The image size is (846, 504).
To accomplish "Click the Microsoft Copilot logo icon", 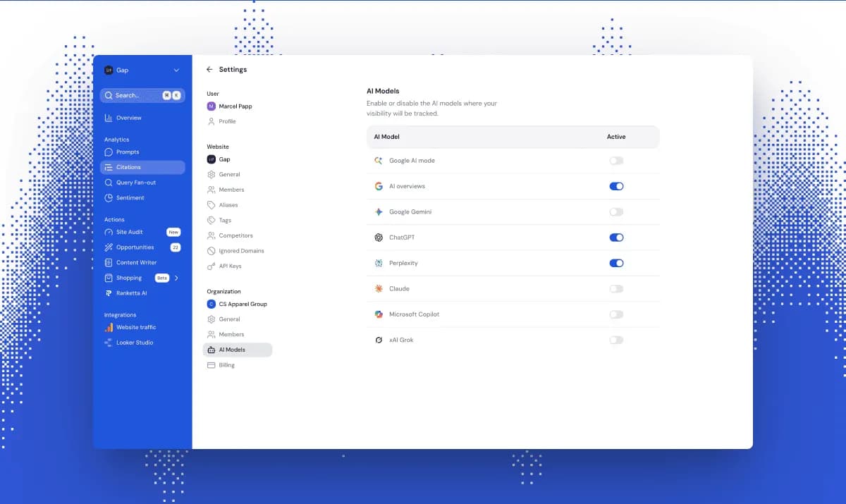I will point(379,314).
